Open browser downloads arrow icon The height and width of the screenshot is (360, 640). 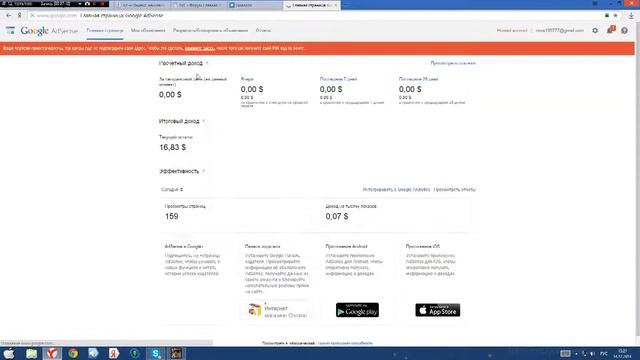click(x=631, y=15)
